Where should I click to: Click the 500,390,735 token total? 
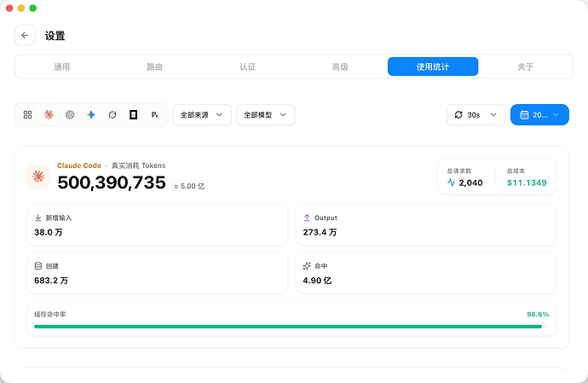[112, 183]
